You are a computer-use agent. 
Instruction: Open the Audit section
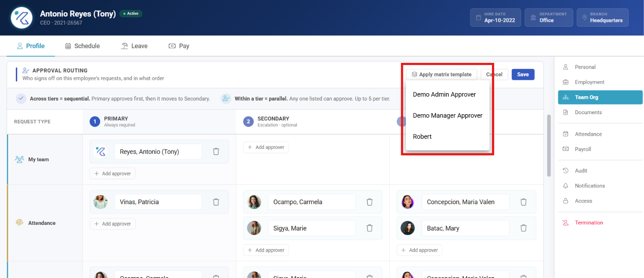tap(600, 171)
